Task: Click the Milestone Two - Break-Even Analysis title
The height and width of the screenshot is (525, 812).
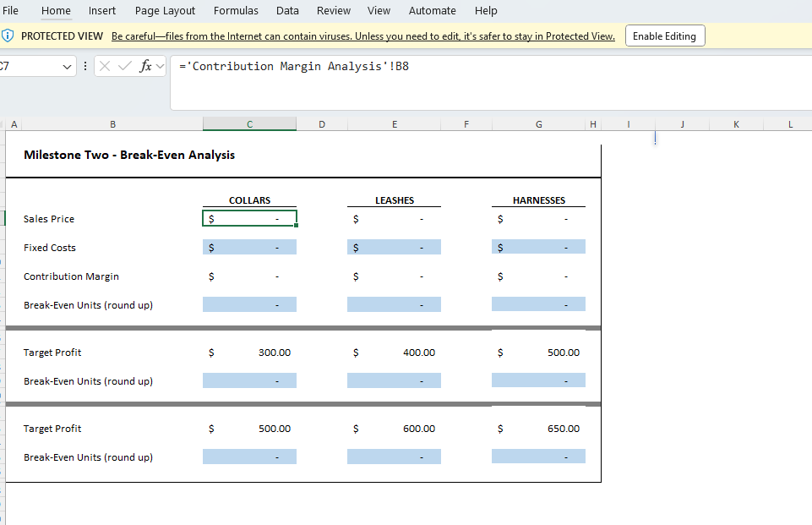Action: (x=129, y=155)
